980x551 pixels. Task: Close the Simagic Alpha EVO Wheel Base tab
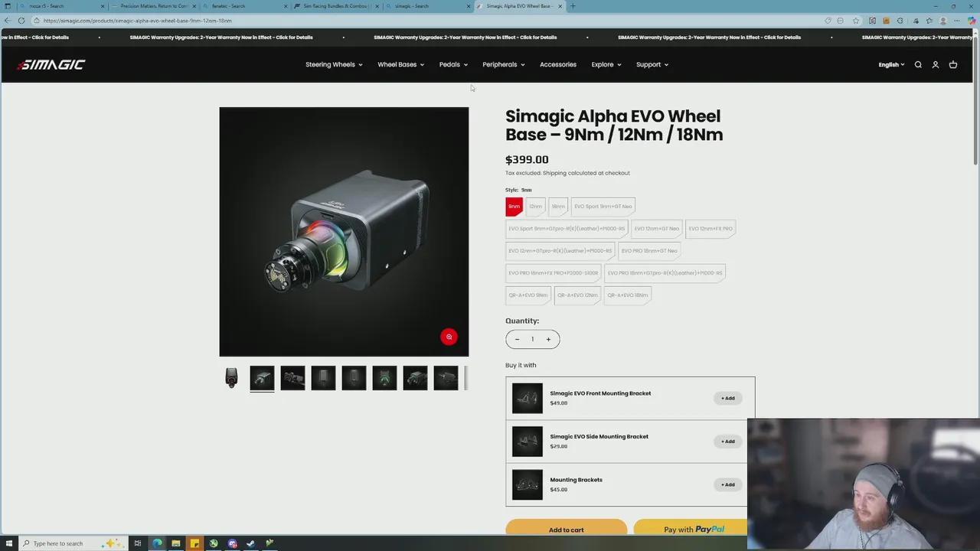click(x=560, y=6)
